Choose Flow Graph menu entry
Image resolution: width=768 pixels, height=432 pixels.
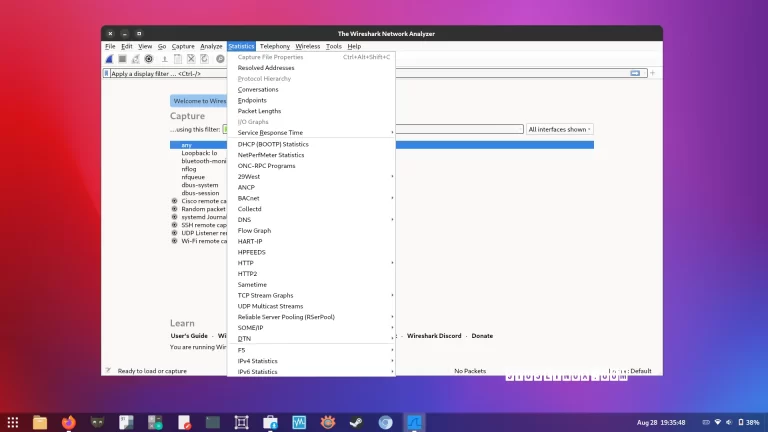pos(254,230)
